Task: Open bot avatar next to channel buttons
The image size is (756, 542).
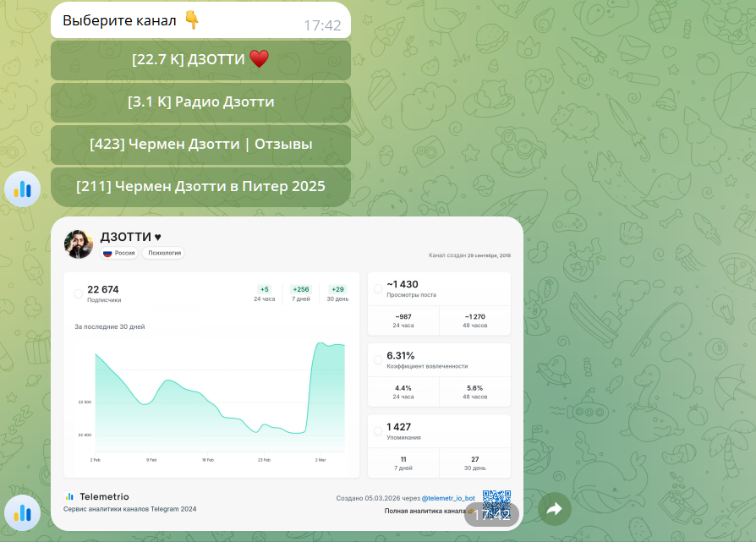Action: 22,189
